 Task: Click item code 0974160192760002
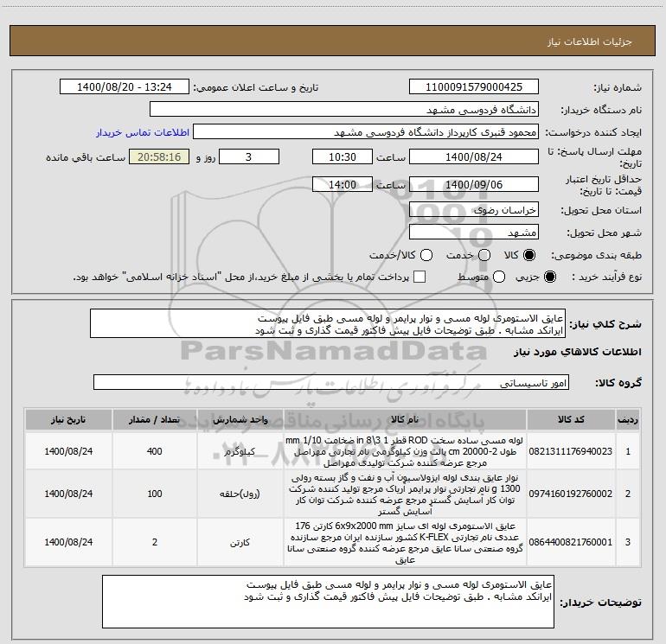point(571,494)
